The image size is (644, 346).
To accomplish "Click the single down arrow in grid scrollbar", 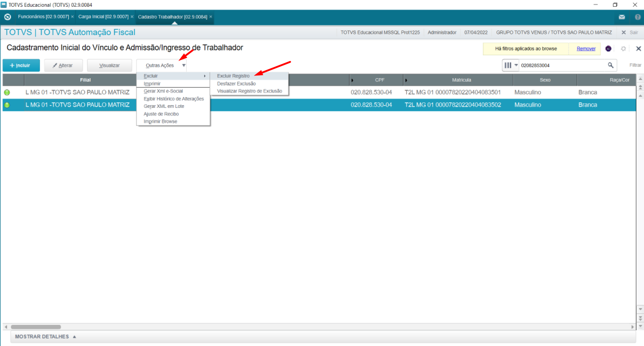I will 640,310.
